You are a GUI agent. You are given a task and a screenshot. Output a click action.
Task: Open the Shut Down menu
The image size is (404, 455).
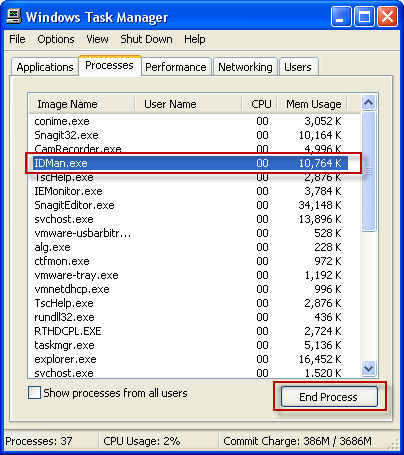pyautogui.click(x=146, y=39)
